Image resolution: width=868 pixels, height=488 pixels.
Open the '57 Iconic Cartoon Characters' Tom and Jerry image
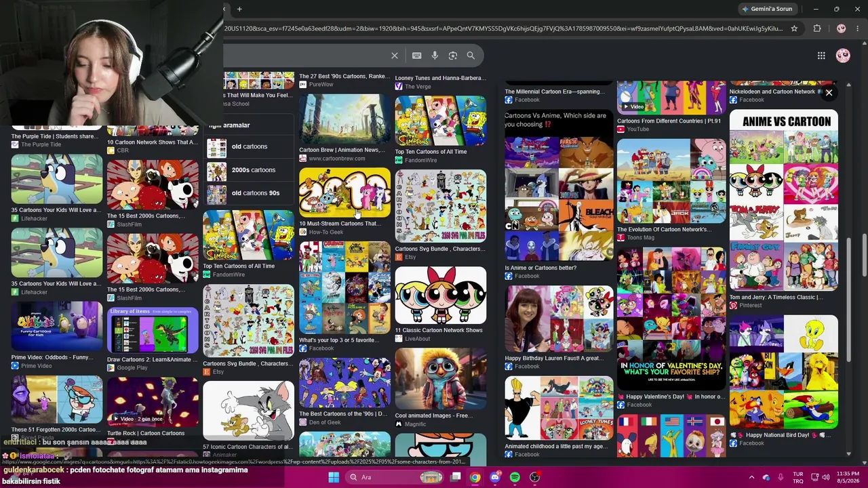tap(248, 411)
